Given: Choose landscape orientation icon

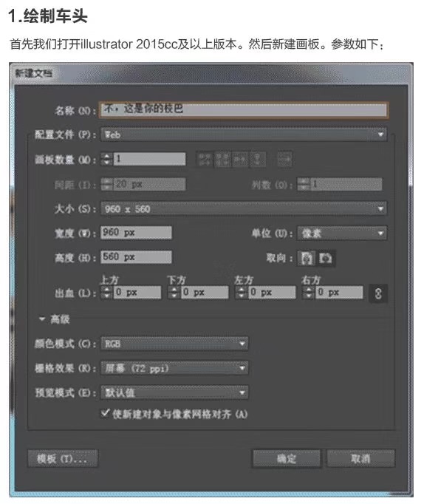Looking at the screenshot, I should (x=326, y=258).
